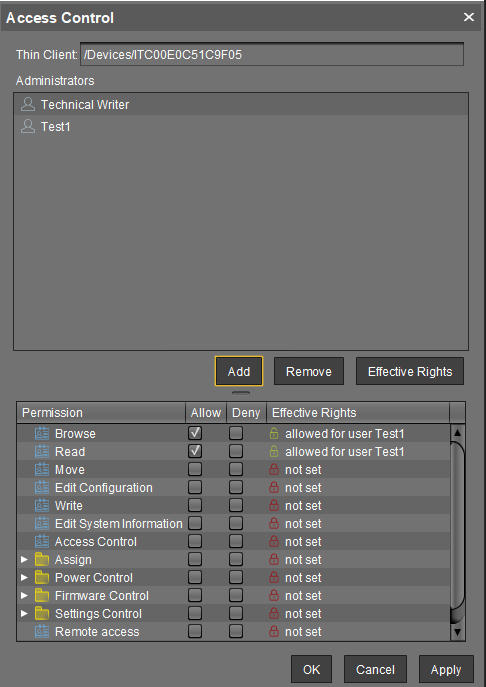Click the Permission column header

click(101, 413)
